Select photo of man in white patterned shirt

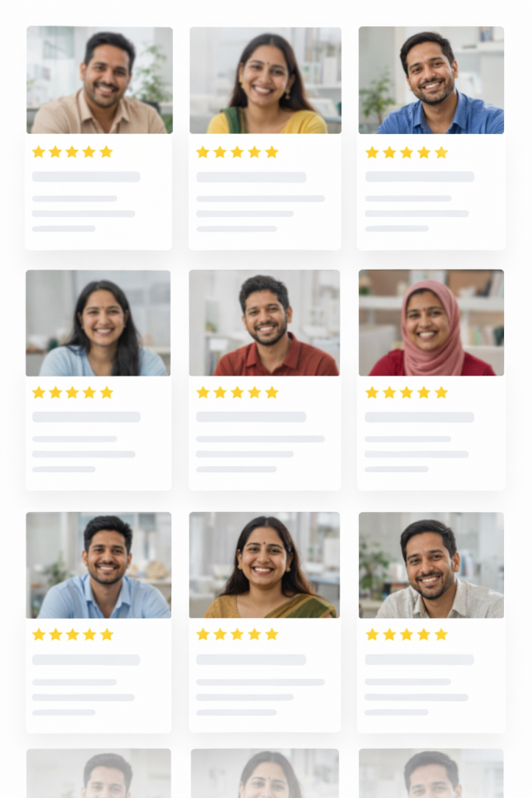coord(432,565)
